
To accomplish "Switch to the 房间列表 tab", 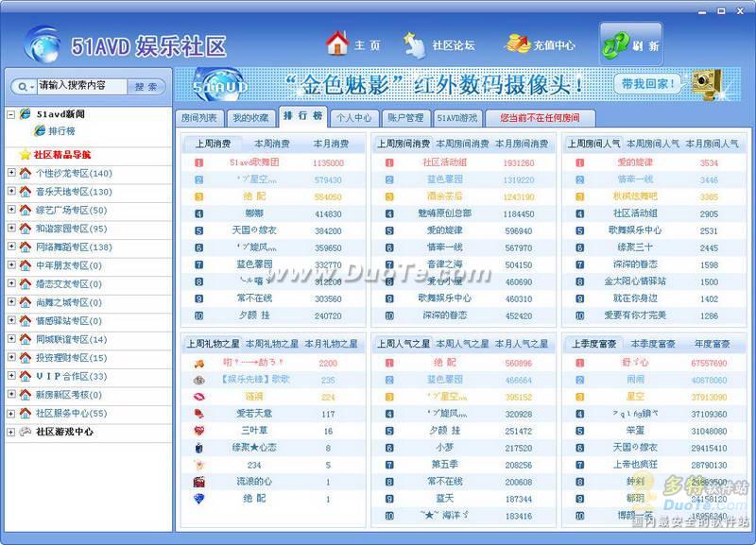I will coord(199,117).
